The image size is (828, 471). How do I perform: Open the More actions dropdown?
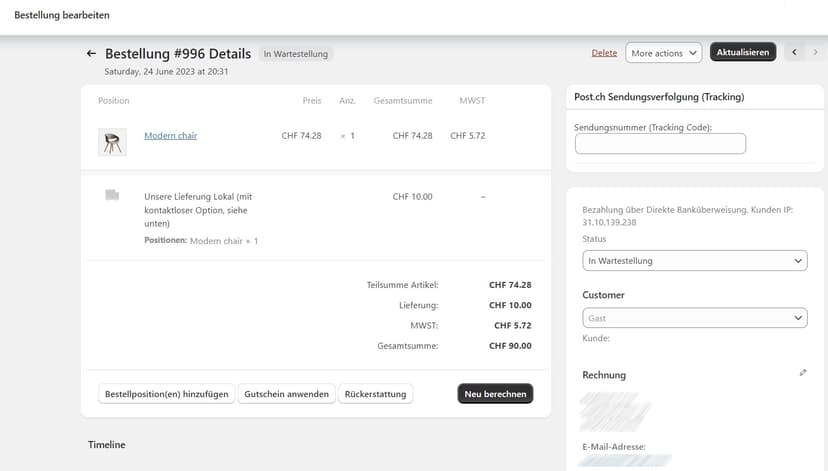pos(664,53)
